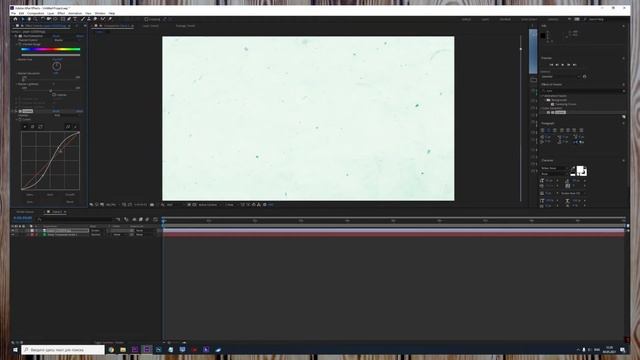Click About link for Hue/Saturation
This screenshot has width=640, height=360.
coord(80,36)
